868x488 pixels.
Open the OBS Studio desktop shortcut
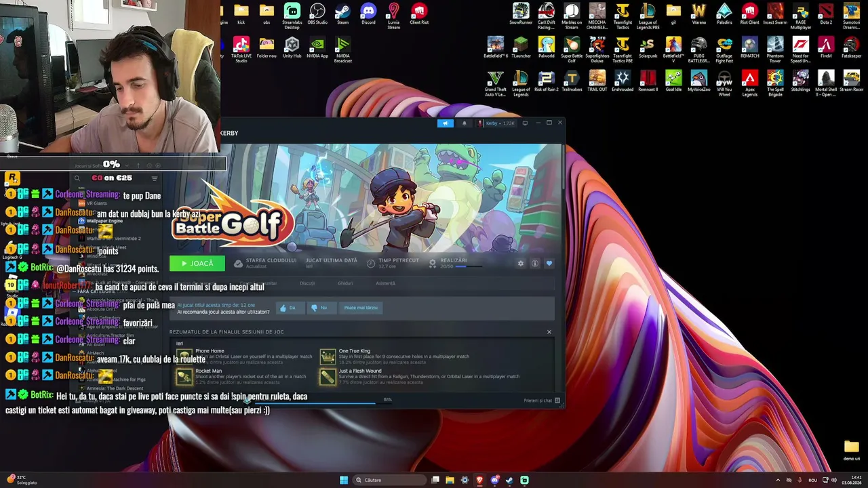coord(317,14)
